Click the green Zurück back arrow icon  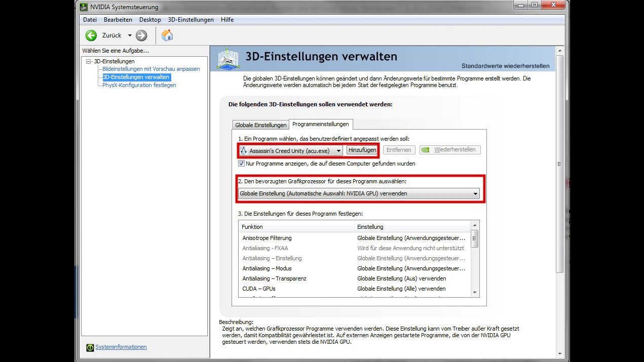coord(91,35)
